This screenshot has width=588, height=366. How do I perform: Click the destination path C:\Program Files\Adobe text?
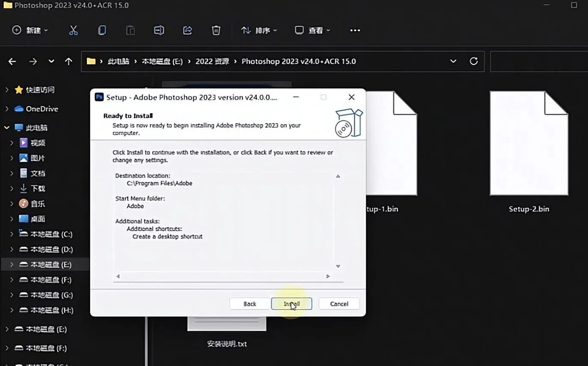point(160,183)
